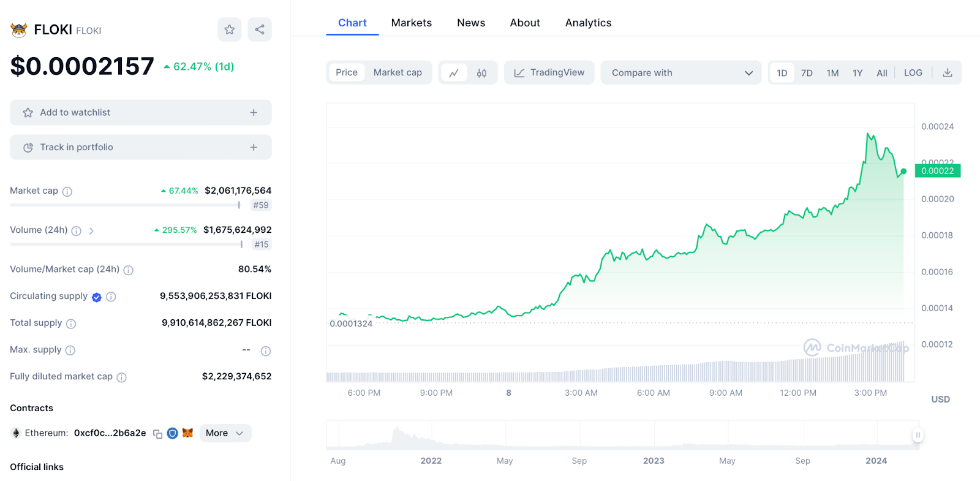Image resolution: width=980 pixels, height=481 pixels.
Task: Click the FLOKI coin logo
Action: pos(19,29)
